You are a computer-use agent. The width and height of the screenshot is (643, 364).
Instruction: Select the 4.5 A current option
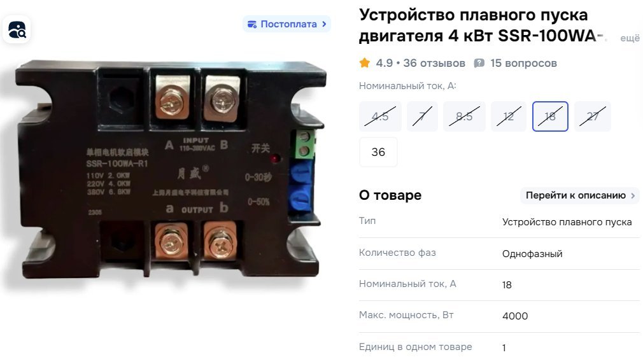tap(380, 116)
